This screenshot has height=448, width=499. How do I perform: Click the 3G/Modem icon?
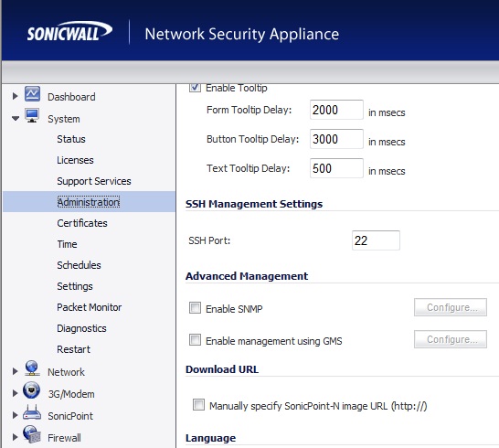coord(31,390)
